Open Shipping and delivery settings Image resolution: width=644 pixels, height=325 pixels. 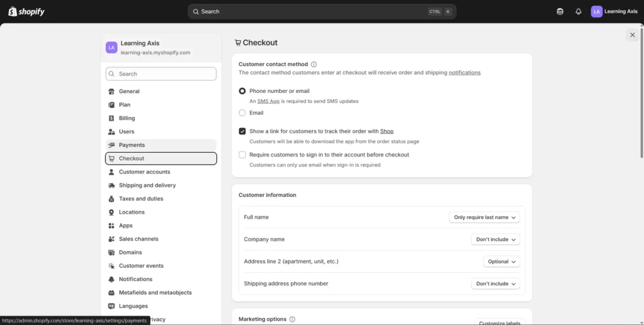(161, 185)
